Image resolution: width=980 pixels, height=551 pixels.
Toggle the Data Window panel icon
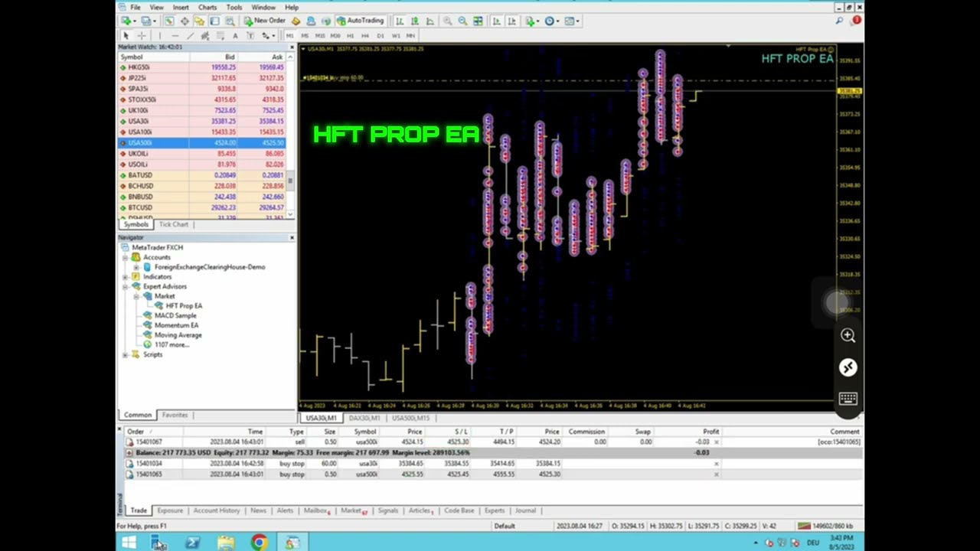(185, 21)
